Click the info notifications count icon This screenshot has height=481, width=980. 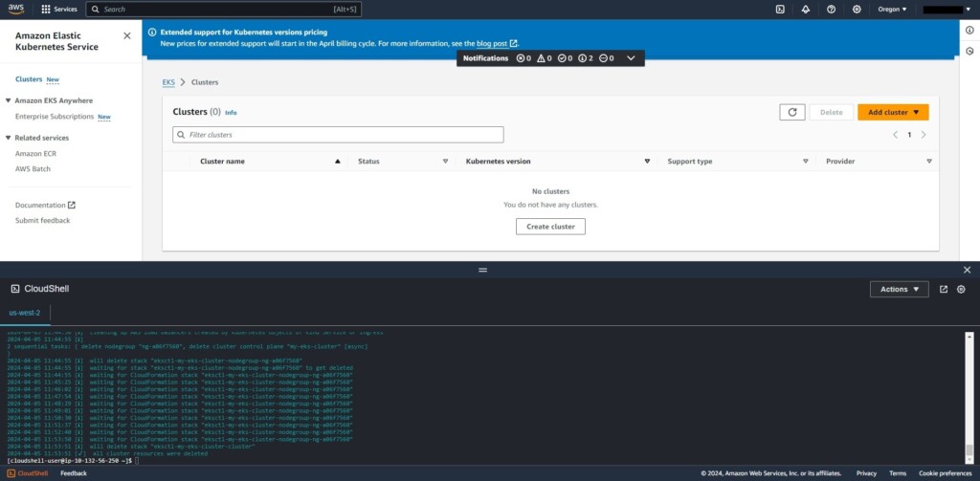tap(586, 58)
